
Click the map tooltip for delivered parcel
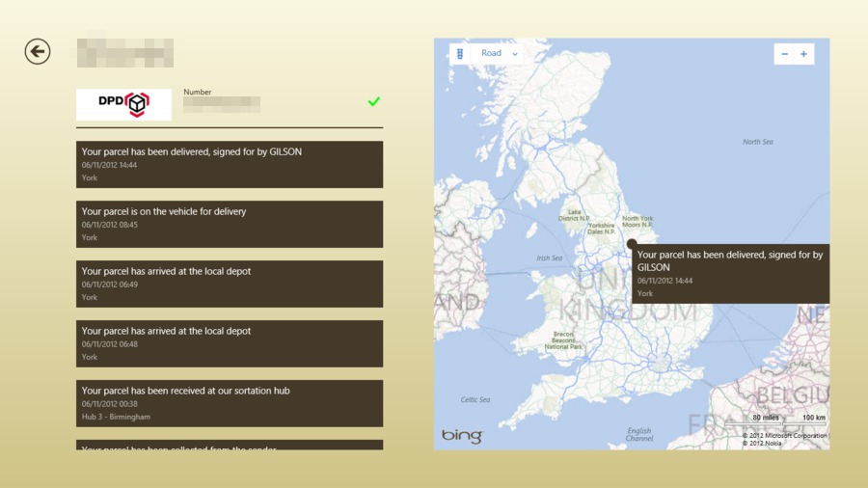[731, 274]
